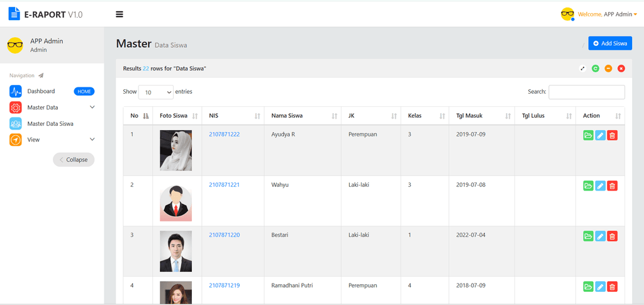Viewport: 644px width, 305px height.
Task: Click the Dashboard pulse icon
Action: pos(16,91)
